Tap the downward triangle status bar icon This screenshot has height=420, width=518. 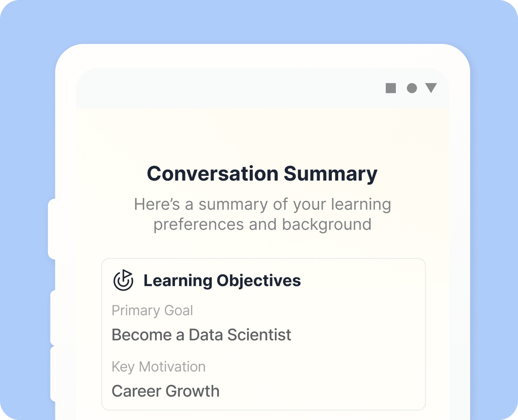pyautogui.click(x=431, y=88)
